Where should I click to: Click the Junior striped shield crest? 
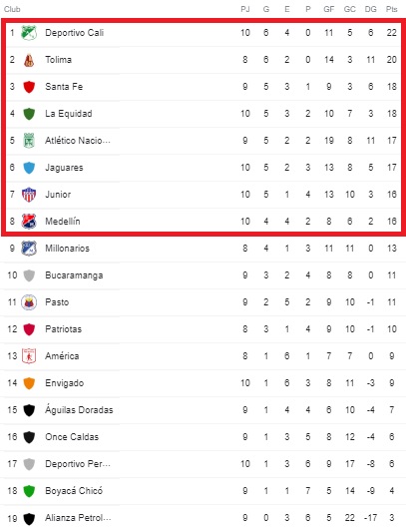click(29, 195)
